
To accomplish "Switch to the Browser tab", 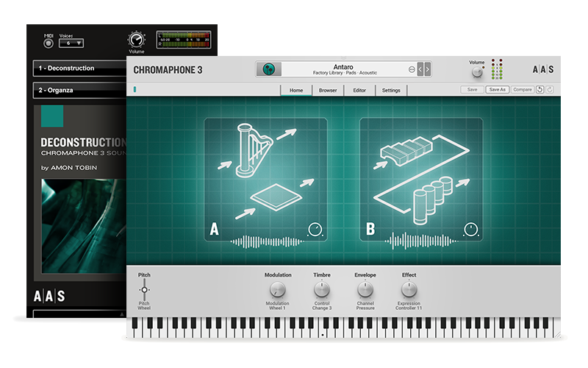I will (x=328, y=91).
